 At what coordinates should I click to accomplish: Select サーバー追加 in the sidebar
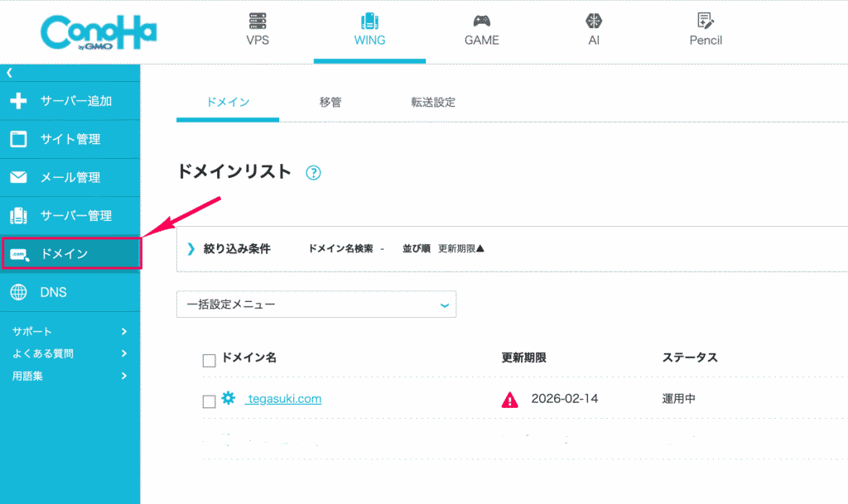point(70,101)
